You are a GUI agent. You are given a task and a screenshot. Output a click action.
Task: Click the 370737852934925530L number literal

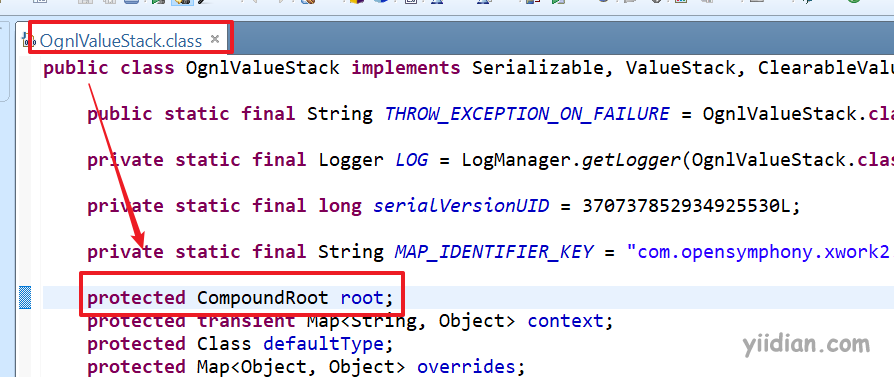coord(686,206)
